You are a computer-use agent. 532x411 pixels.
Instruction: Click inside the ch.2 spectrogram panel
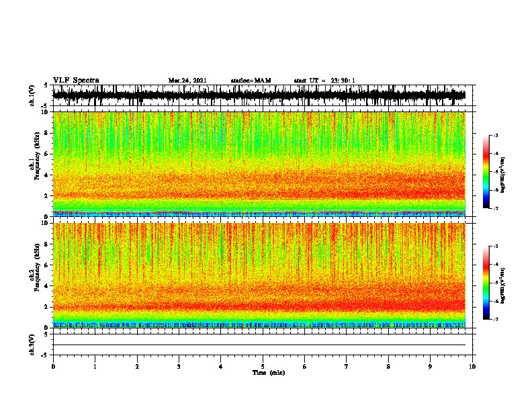tap(259, 275)
